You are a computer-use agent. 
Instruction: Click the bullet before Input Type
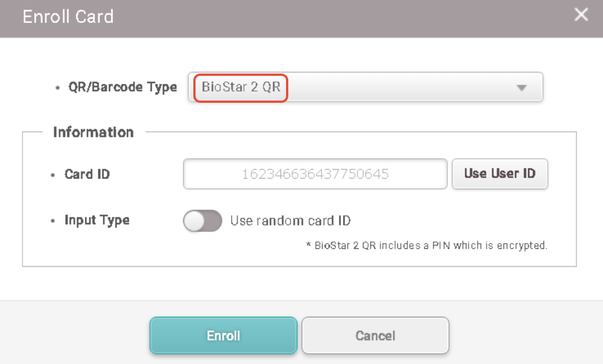click(x=53, y=221)
